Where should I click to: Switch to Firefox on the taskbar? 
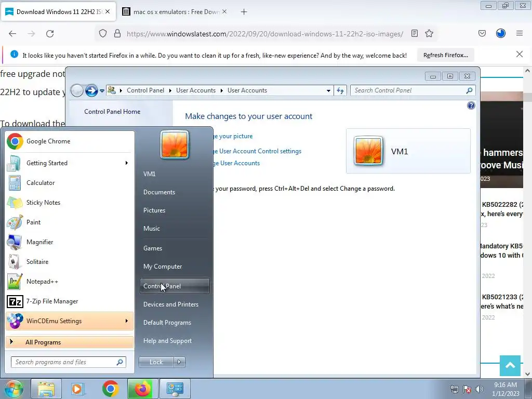142,389
